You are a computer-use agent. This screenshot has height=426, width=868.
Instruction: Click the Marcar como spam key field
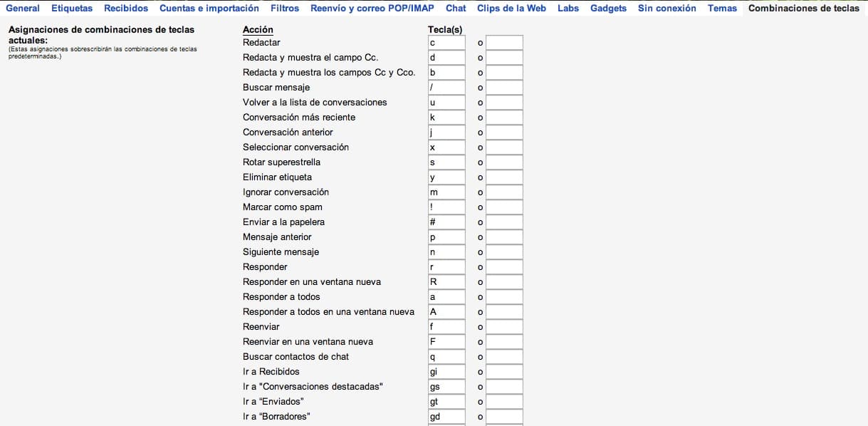click(x=446, y=207)
